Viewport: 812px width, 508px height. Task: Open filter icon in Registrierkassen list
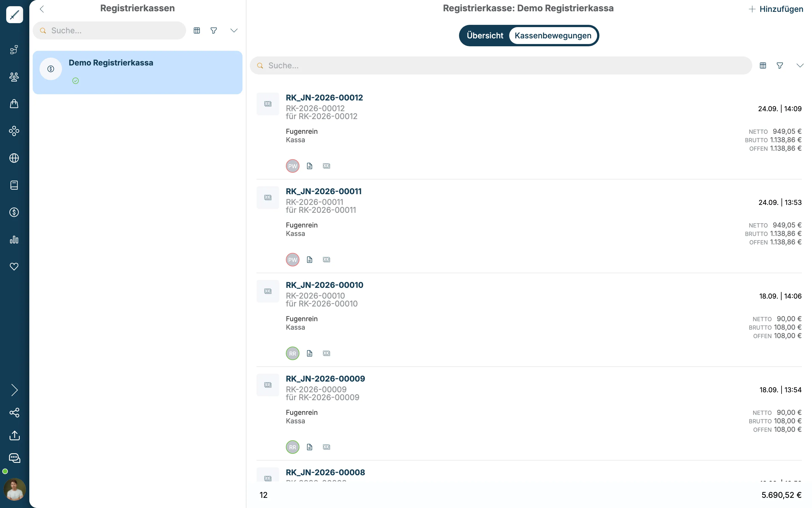click(x=214, y=30)
